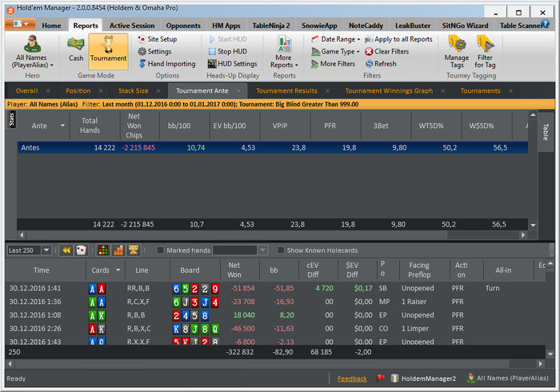Expand the Table side panel
This screenshot has width=560, height=392.
(546, 132)
